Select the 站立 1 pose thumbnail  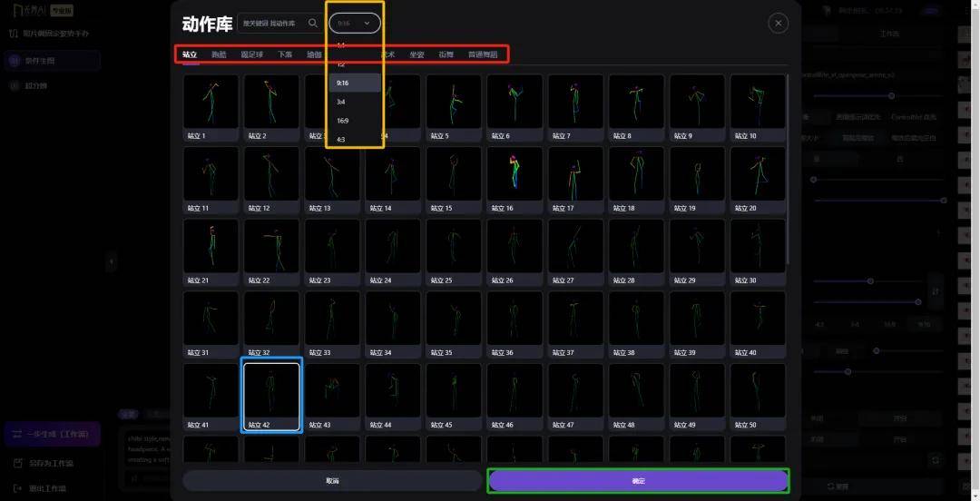pos(211,102)
